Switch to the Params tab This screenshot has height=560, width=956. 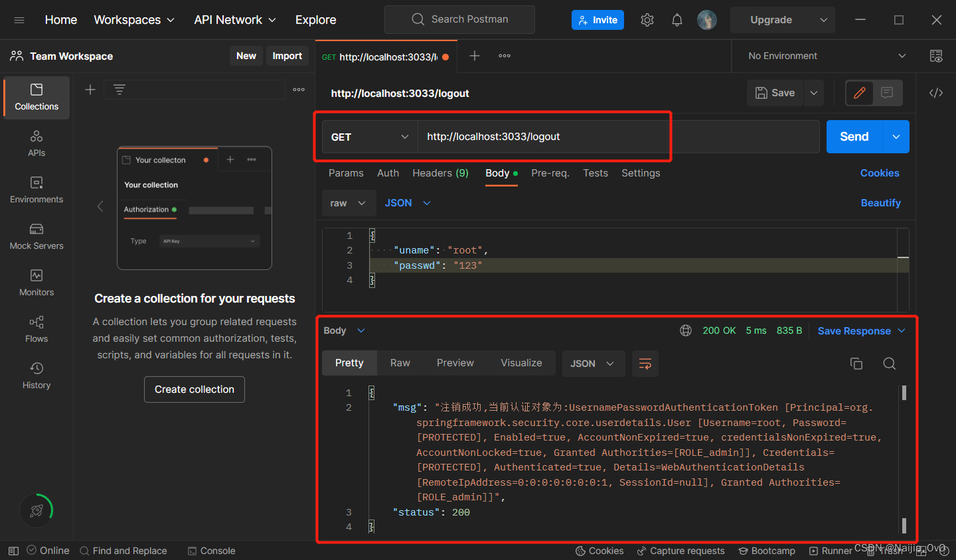point(346,173)
